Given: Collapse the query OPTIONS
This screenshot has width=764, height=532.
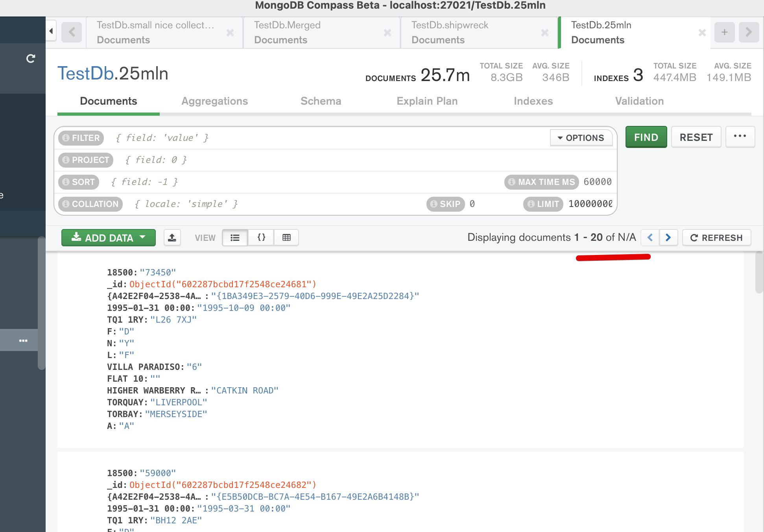Looking at the screenshot, I should coord(581,138).
